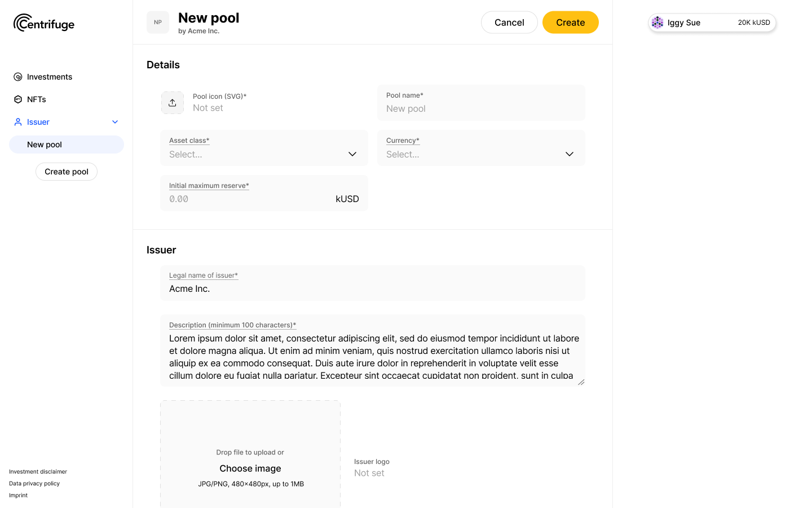Select the Investments clock icon in sidebar
Screen dimensions: 812x508
pos(17,77)
